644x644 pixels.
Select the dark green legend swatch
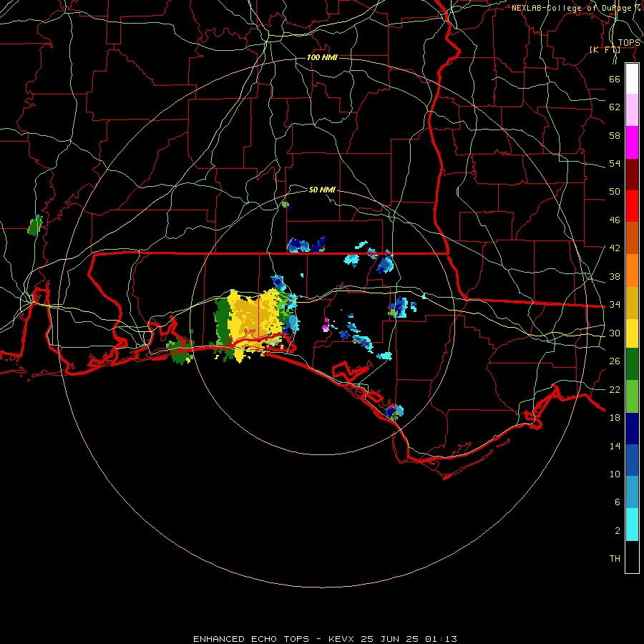click(632, 364)
